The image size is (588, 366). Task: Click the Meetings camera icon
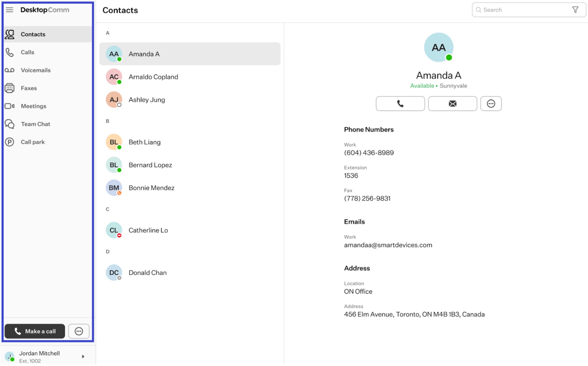[10, 106]
